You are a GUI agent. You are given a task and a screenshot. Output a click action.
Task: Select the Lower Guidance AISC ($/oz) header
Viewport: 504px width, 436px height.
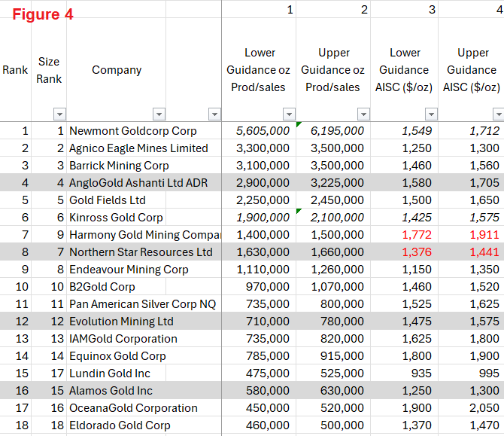point(404,70)
